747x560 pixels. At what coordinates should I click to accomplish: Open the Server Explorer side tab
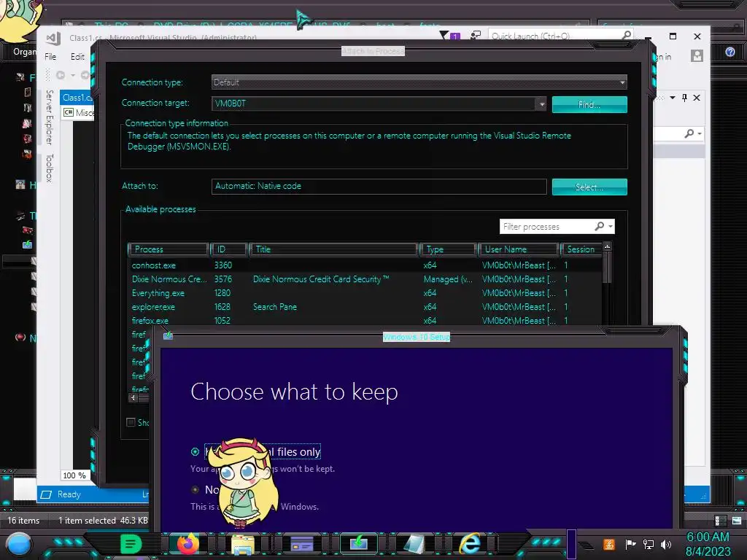49,117
